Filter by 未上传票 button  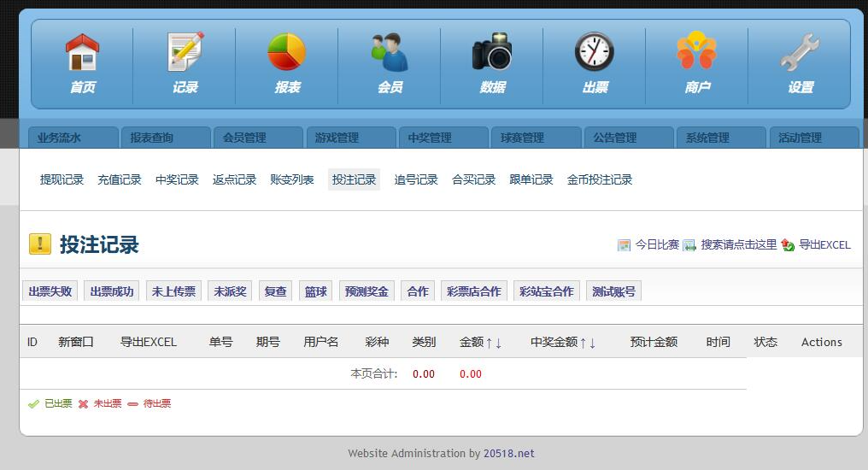click(173, 291)
